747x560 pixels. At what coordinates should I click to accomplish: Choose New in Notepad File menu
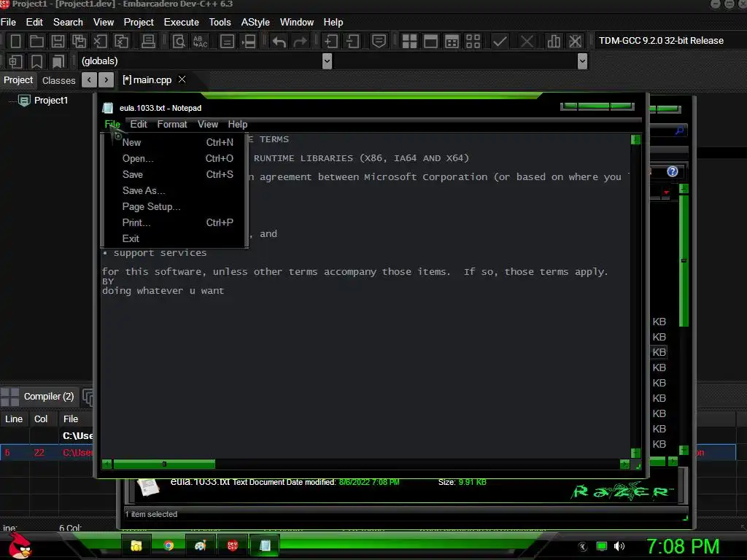point(174,142)
